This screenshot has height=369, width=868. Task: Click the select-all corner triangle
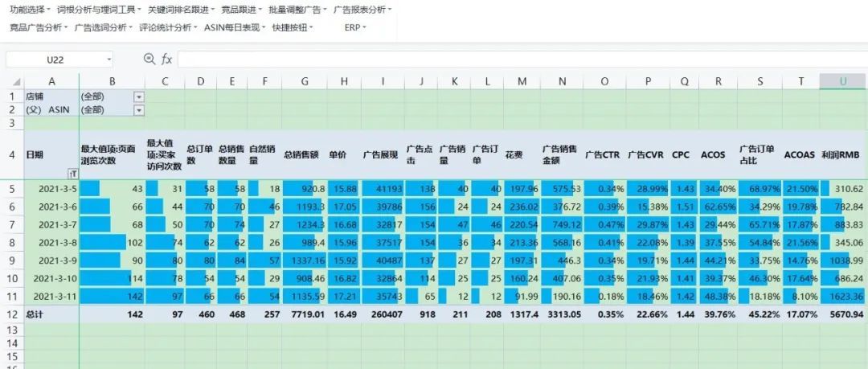[x=15, y=81]
